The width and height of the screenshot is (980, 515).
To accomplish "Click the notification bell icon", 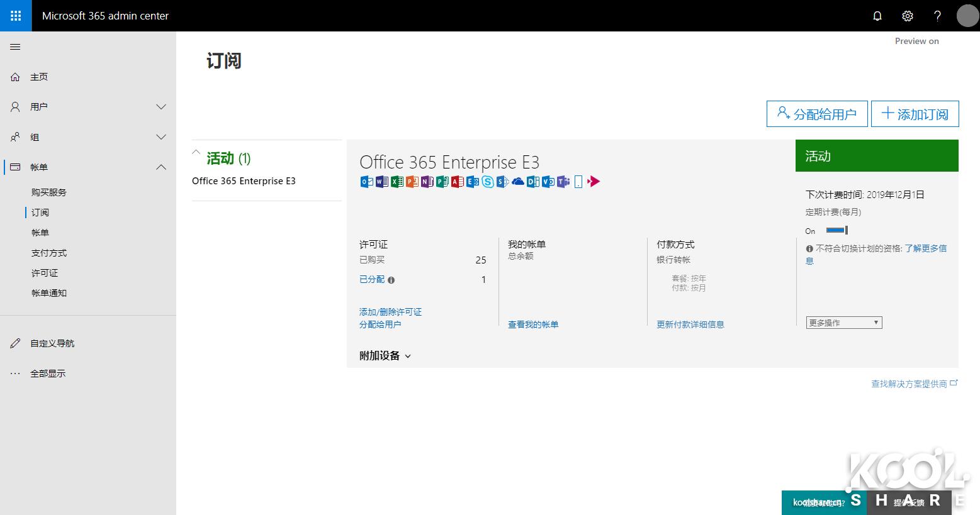I will (877, 16).
